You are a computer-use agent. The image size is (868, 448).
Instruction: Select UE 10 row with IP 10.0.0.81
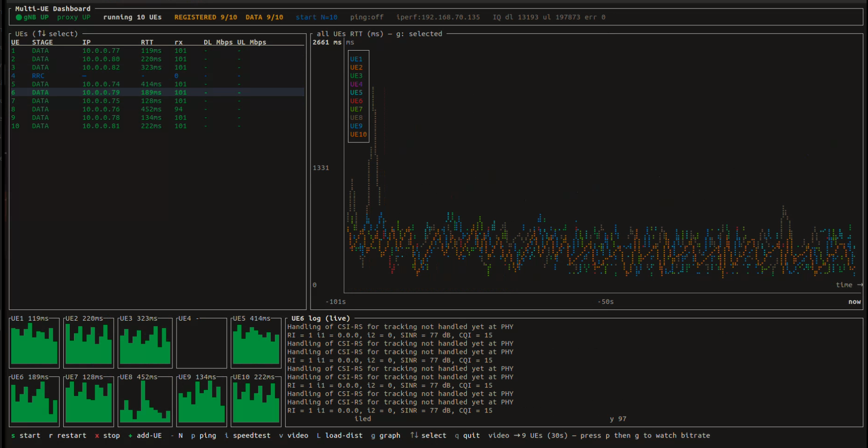(157, 126)
